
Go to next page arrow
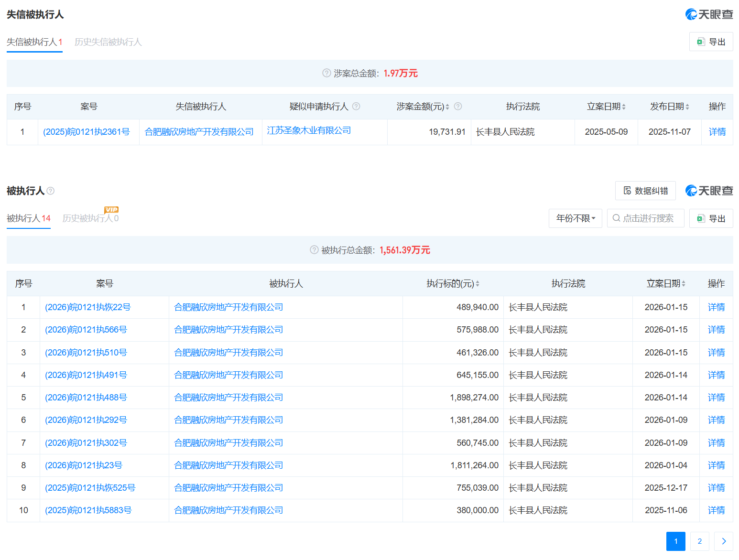click(x=723, y=541)
